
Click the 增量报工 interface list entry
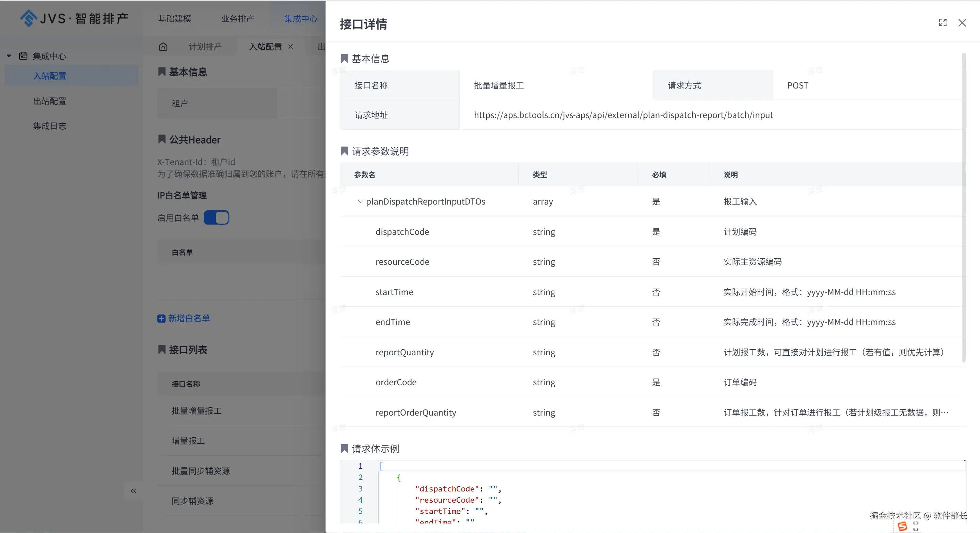(x=188, y=441)
